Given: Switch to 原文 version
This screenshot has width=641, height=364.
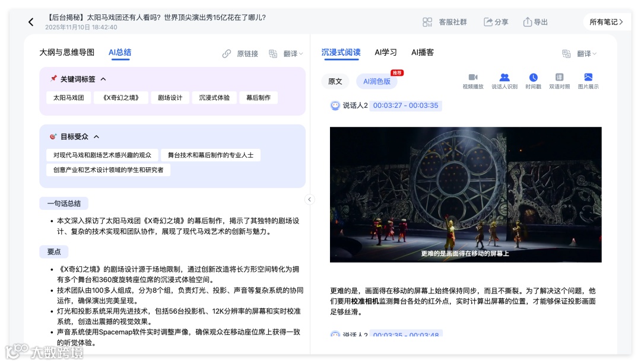Looking at the screenshot, I should (335, 81).
